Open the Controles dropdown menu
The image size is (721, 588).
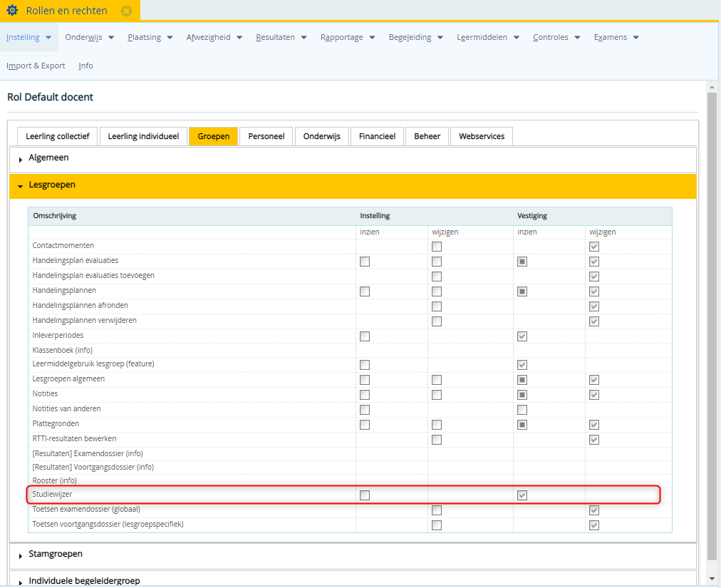coord(556,37)
